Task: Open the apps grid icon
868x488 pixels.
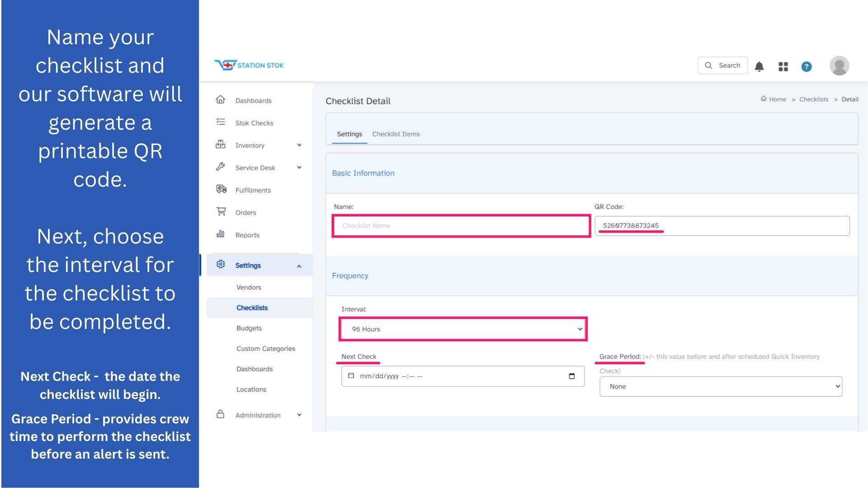Action: pos(783,66)
